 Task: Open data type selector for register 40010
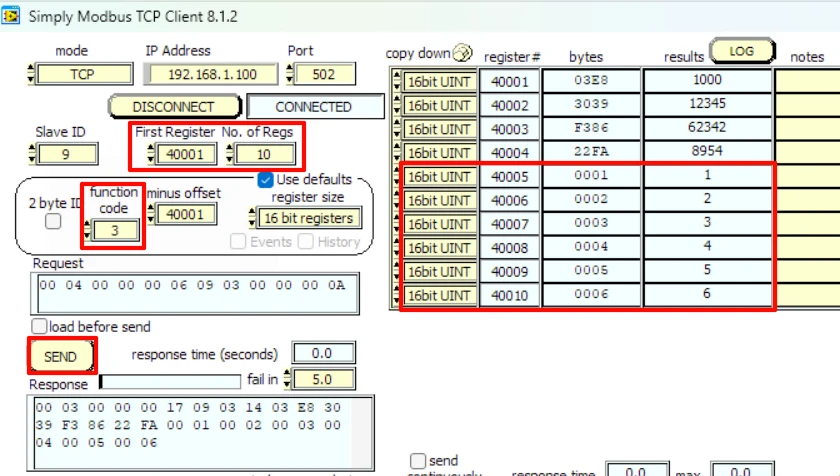(x=439, y=295)
